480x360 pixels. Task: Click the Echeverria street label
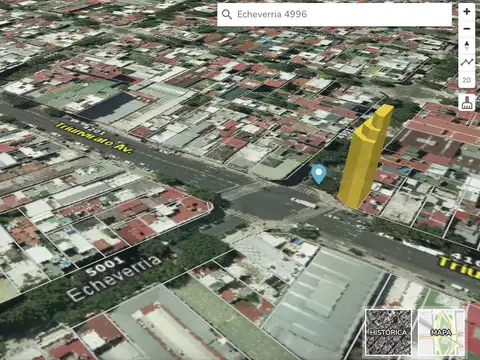113,278
